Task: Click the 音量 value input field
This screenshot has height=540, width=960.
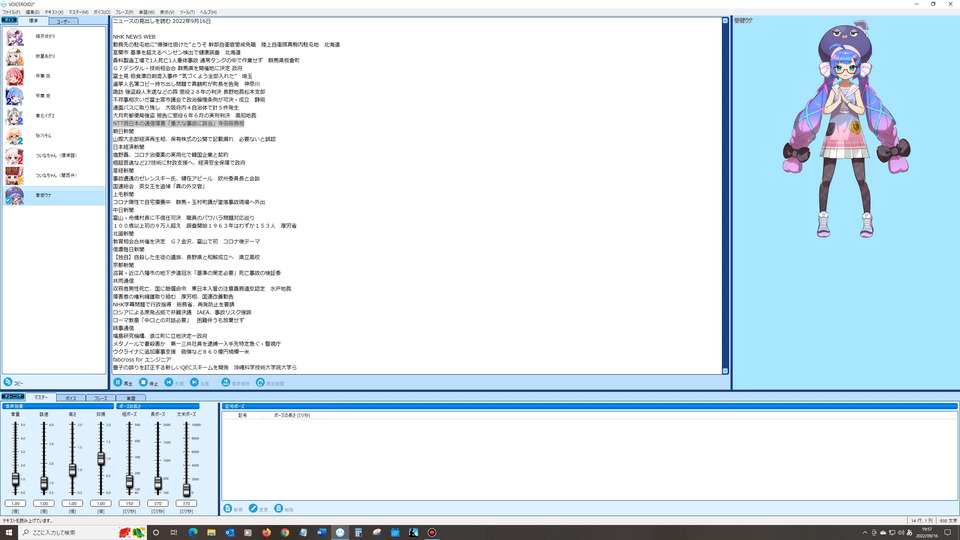Action: pos(15,503)
